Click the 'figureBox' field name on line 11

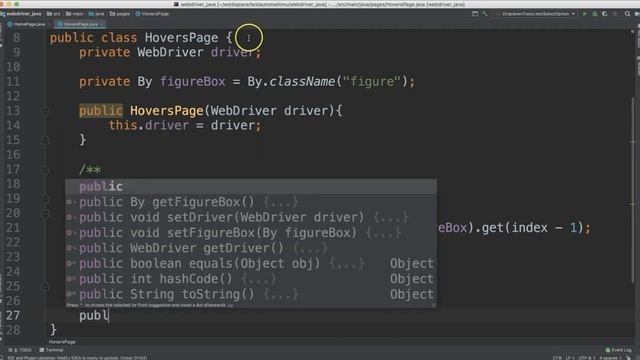pyautogui.click(x=192, y=82)
